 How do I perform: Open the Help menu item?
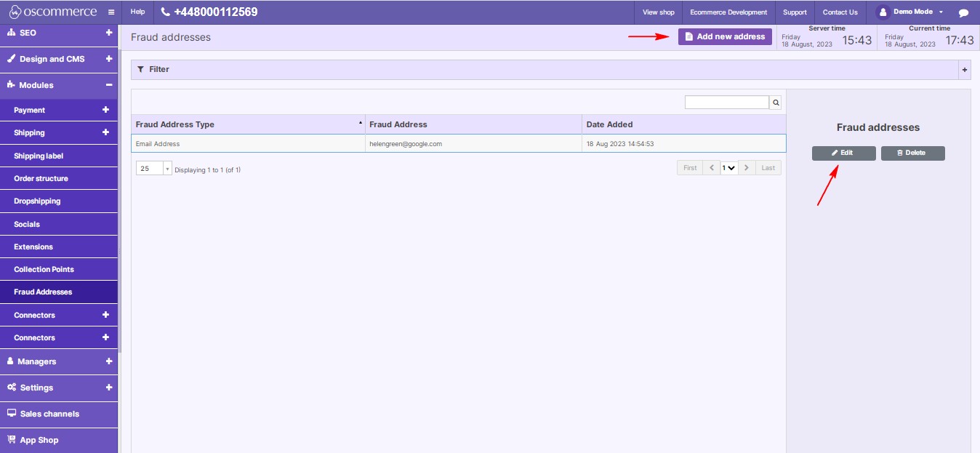pyautogui.click(x=137, y=12)
